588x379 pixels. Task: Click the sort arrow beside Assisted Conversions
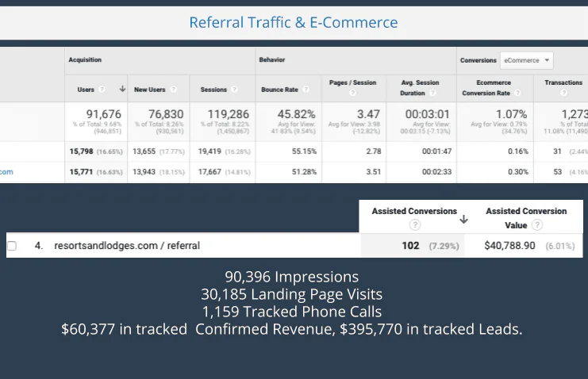coord(463,220)
